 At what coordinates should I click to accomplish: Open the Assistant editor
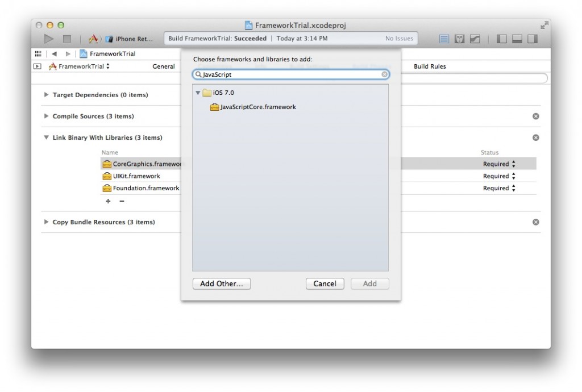(x=459, y=39)
